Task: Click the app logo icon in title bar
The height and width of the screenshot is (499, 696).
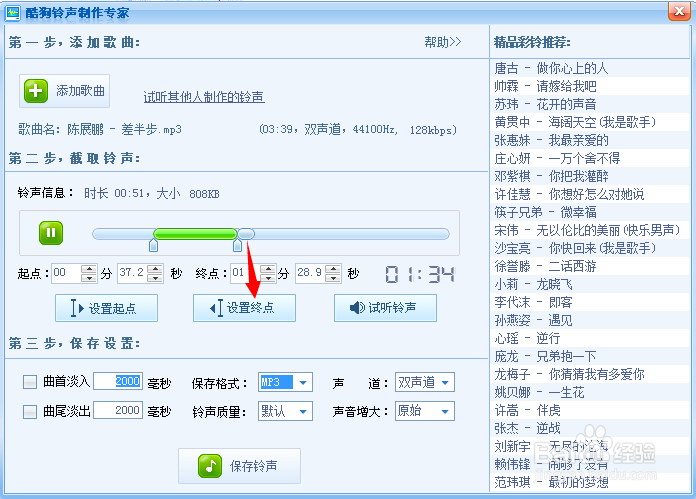Action: [12, 12]
